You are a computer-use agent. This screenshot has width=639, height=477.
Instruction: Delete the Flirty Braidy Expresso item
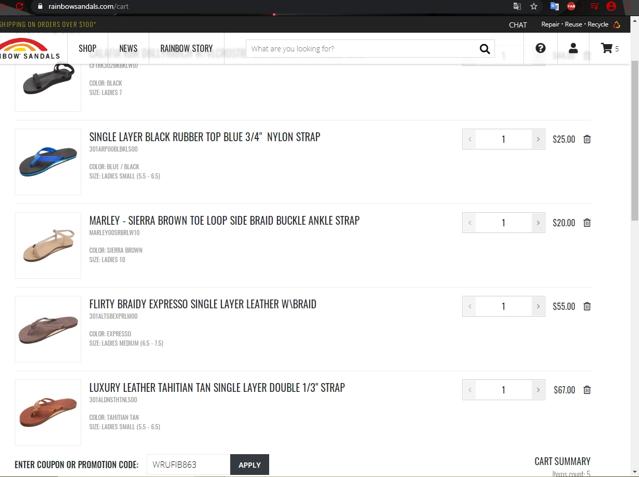(587, 307)
